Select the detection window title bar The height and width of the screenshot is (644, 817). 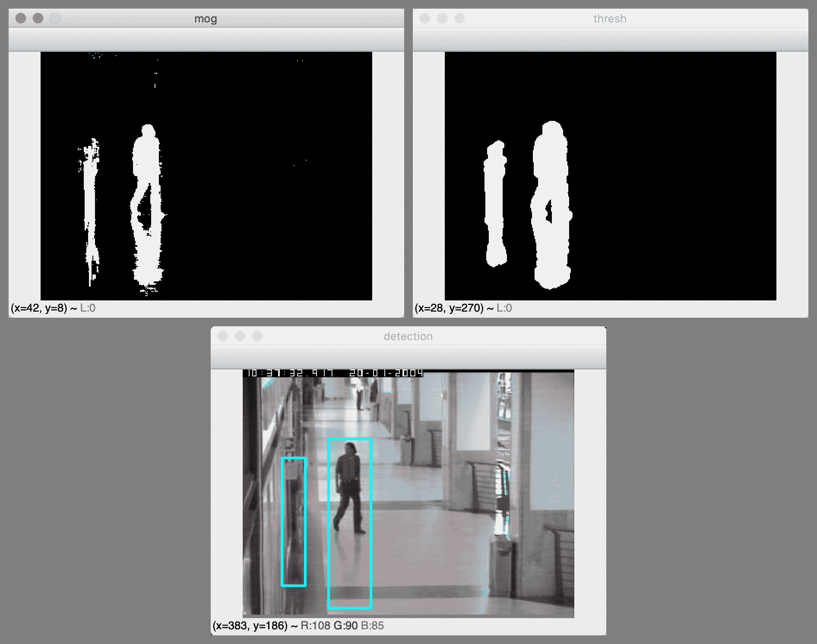coord(408,336)
